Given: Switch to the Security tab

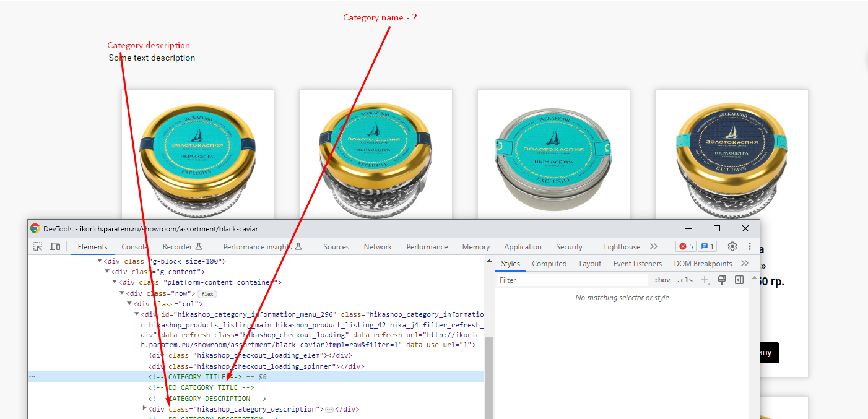Looking at the screenshot, I should tap(569, 246).
